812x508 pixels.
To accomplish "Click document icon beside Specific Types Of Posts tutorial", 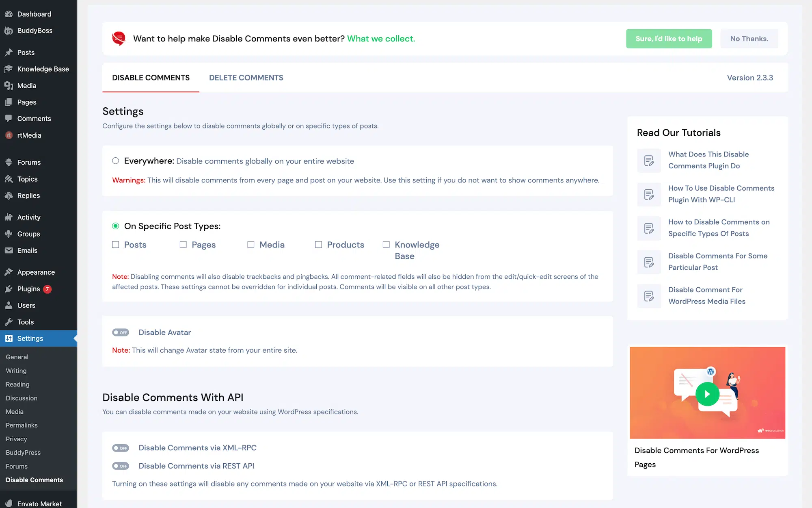I will coord(649,228).
